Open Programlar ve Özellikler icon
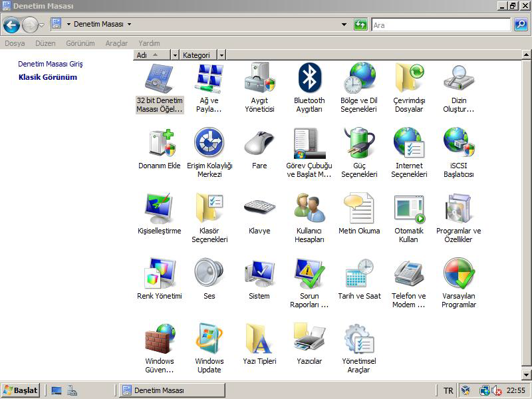The image size is (532, 399). pos(458,208)
